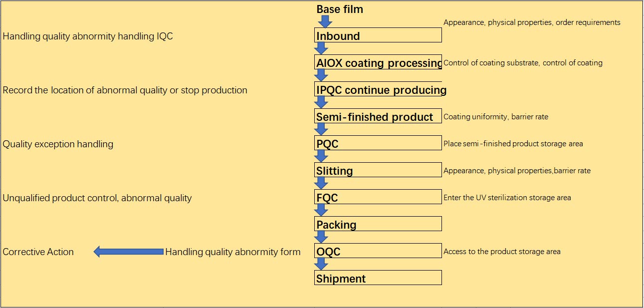
Task: Click the Packing step box
Action: [x=378, y=224]
